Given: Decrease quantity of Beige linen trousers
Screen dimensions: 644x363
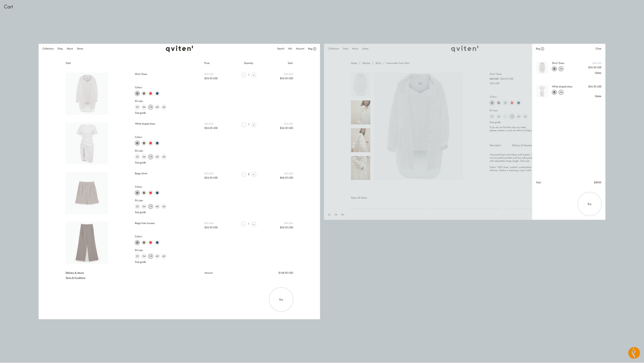Looking at the screenshot, I should (x=243, y=224).
